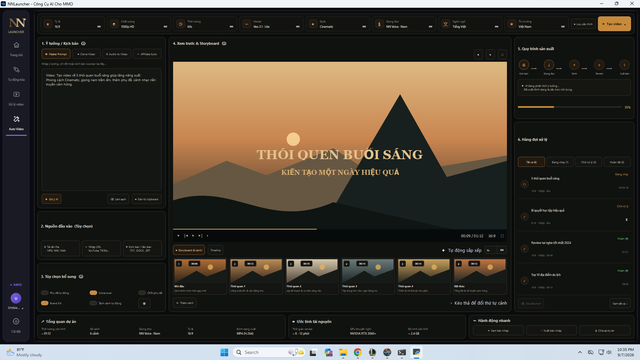This screenshot has width=640, height=360.
Task: Click the Gợi ý AI button
Action: 52,199
